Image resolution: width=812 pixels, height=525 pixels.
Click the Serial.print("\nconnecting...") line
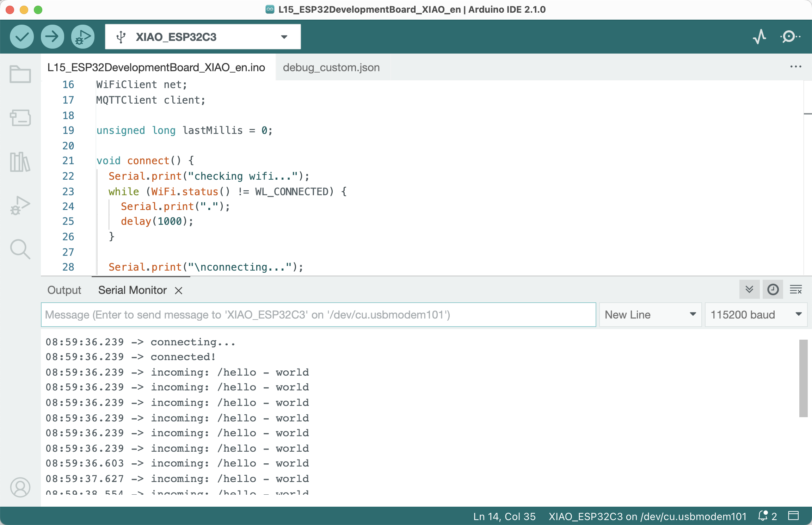click(206, 267)
